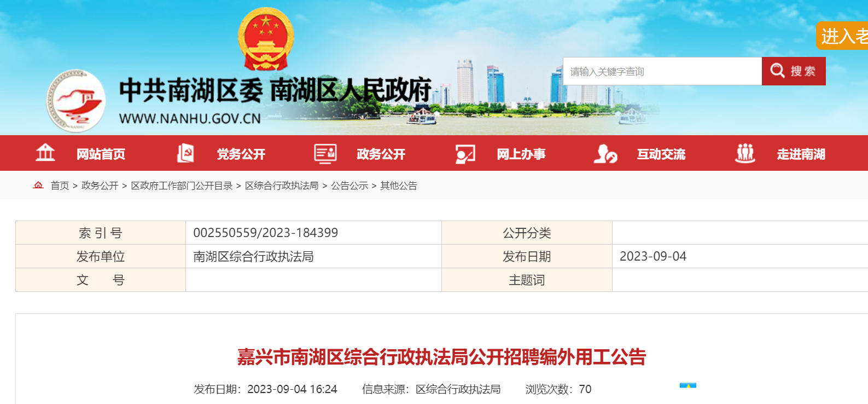Screen dimensions: 868x404
Task: Click the 公开分类 table label
Action: [x=527, y=233]
